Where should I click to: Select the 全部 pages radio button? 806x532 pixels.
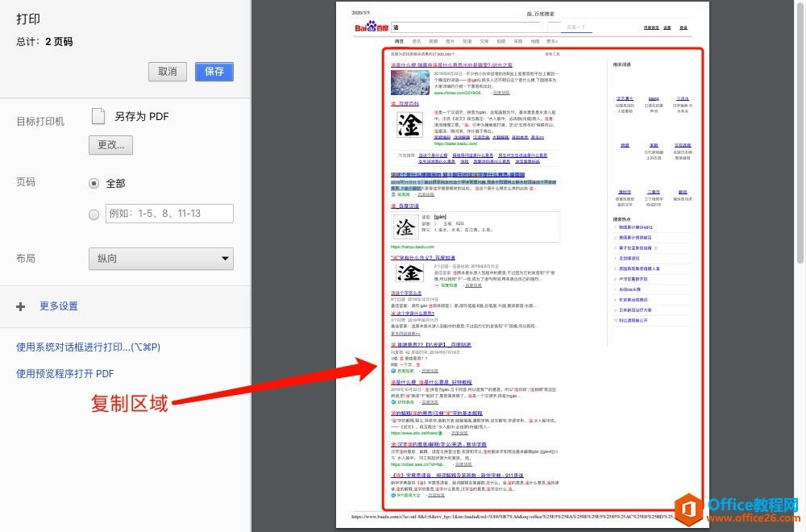[94, 183]
